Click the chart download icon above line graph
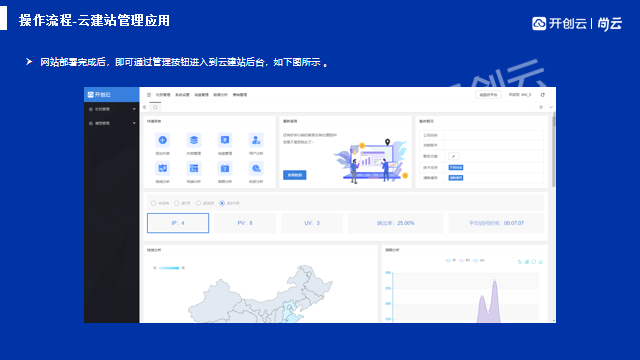This screenshot has width=640, height=360. click(x=540, y=262)
